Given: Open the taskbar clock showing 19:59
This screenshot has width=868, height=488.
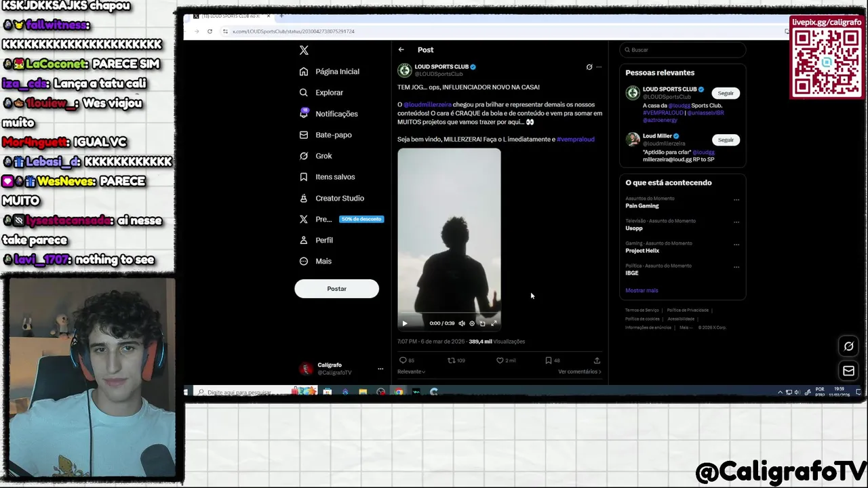Looking at the screenshot, I should (840, 392).
